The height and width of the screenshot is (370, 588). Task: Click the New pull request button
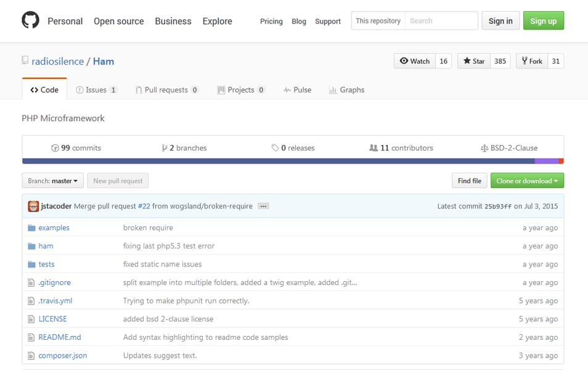point(118,181)
